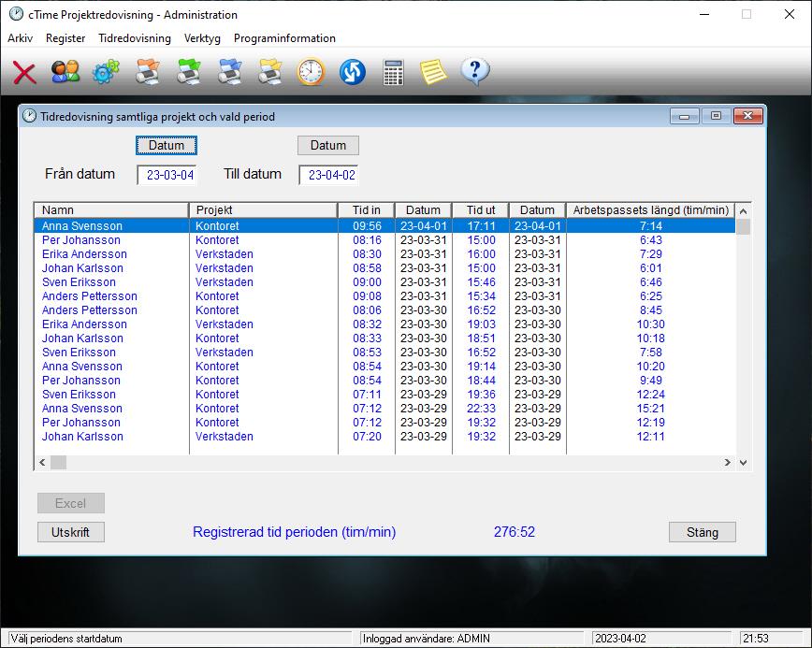The height and width of the screenshot is (648, 812).
Task: Click the status bar time 21:53
Action: tap(756, 639)
